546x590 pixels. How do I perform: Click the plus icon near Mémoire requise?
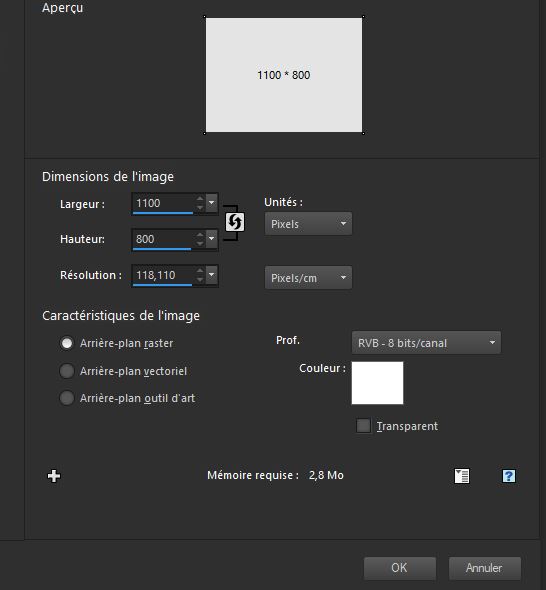click(x=54, y=476)
